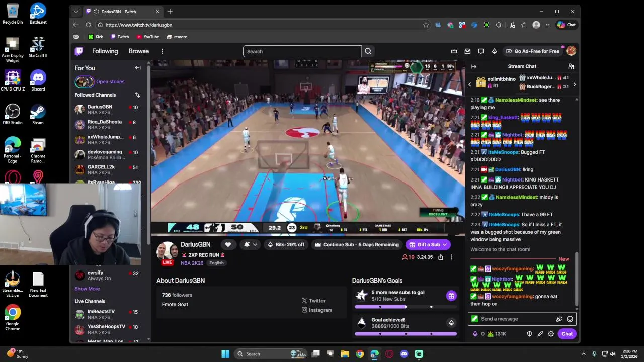Image resolution: width=644 pixels, height=362 pixels.
Task: Toggle the heart follow button
Action: 228,244
